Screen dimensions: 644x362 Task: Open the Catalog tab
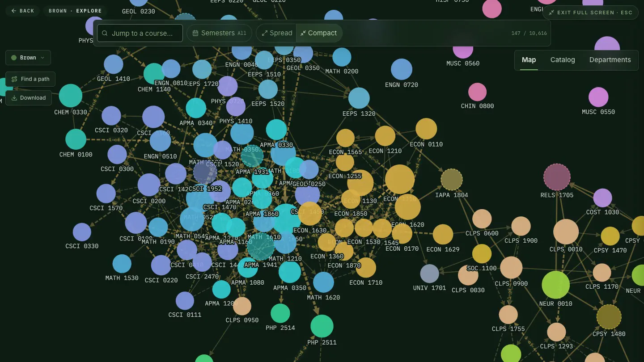563,60
